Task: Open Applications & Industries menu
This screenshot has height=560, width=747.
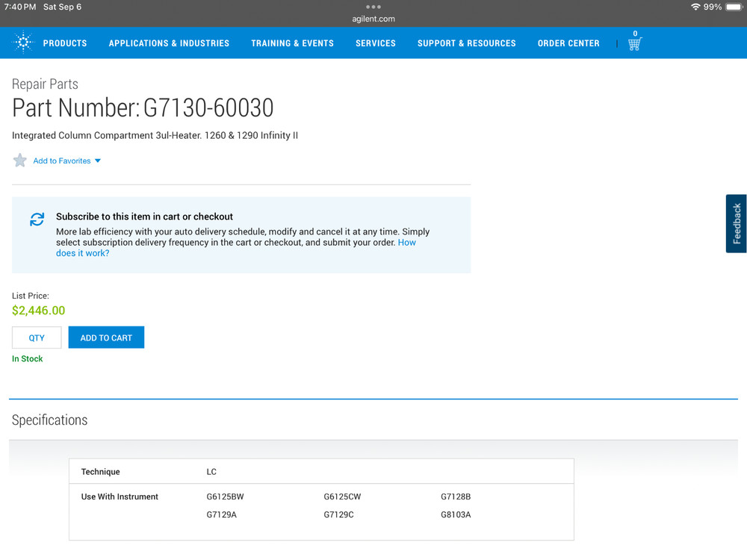Action: tap(169, 43)
